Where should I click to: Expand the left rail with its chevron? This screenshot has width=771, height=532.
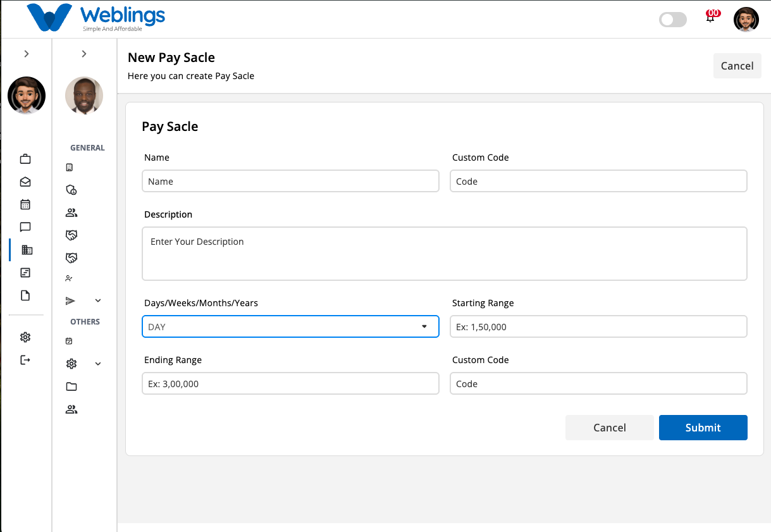(27, 54)
